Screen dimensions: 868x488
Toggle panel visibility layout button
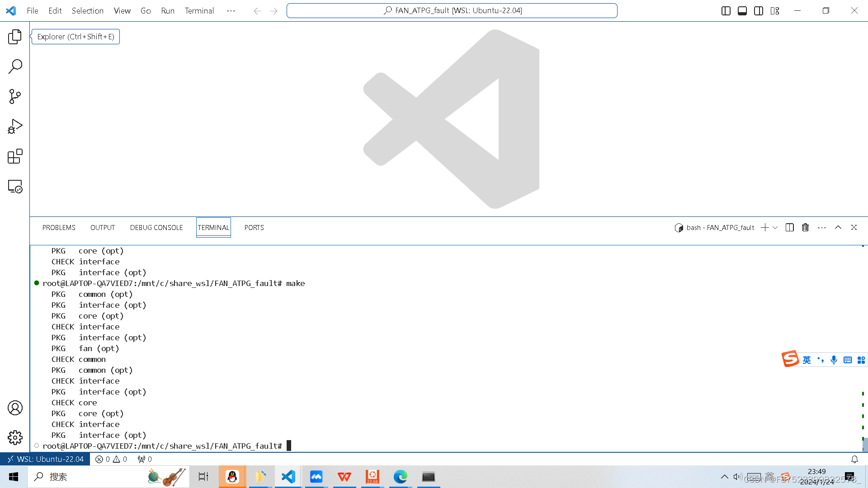[742, 11]
